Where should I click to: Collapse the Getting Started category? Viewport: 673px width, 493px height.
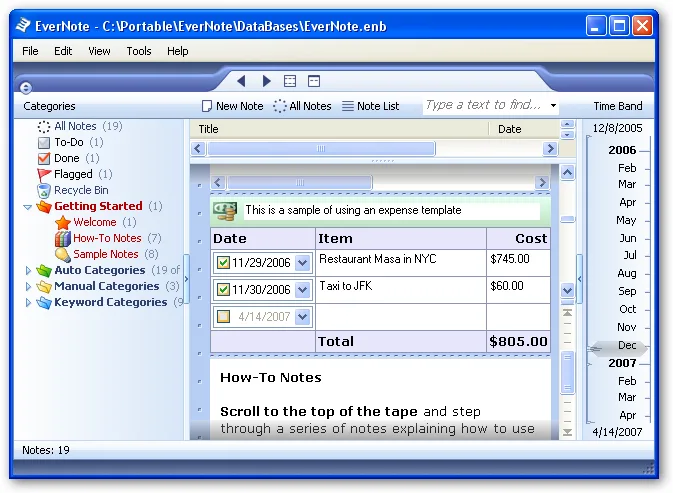(x=27, y=207)
